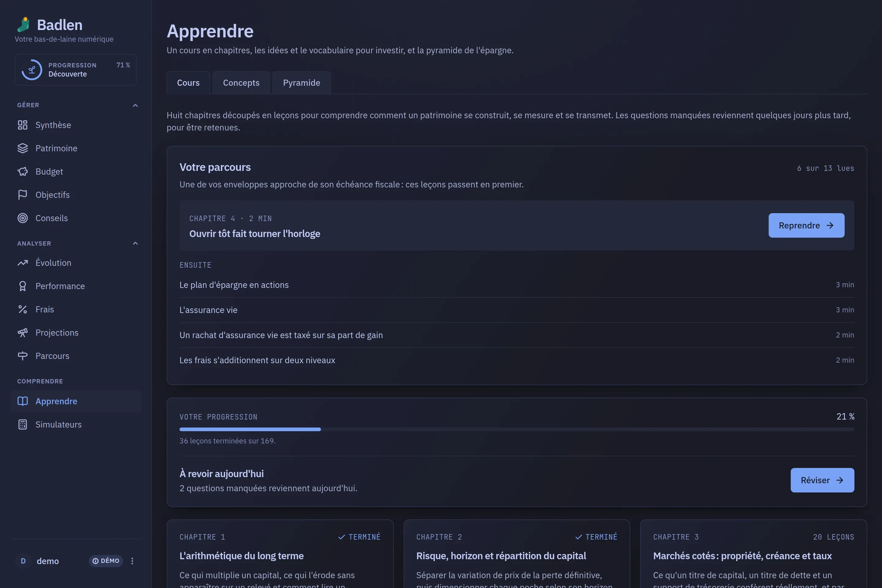This screenshot has height=588, width=882.
Task: Switch to the Concepts tab
Action: tap(241, 82)
